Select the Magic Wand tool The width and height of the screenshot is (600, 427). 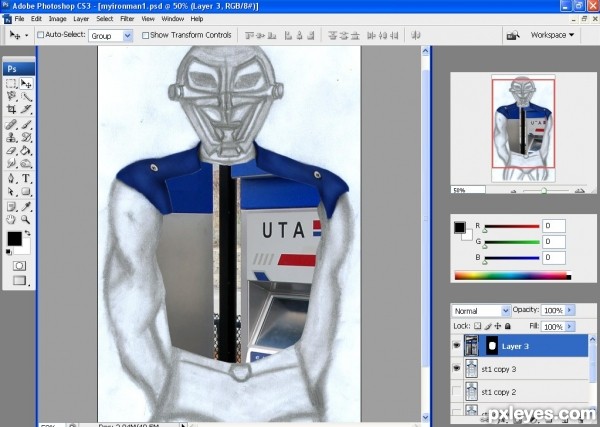[26, 96]
